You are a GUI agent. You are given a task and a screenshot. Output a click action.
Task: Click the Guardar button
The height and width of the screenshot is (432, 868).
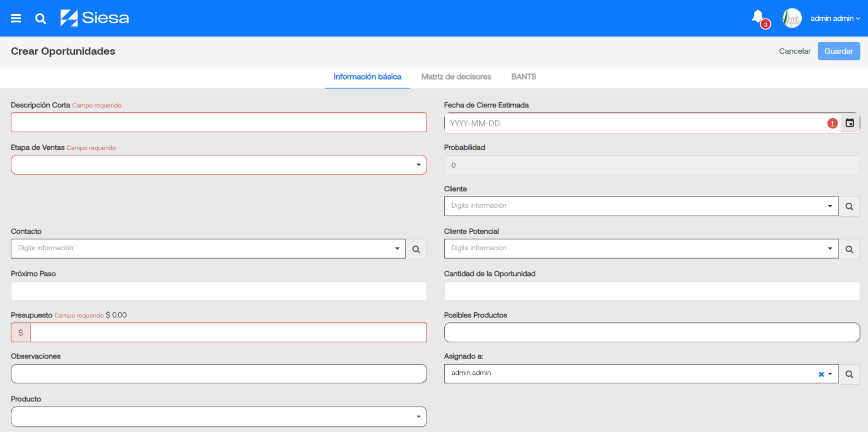pos(839,51)
